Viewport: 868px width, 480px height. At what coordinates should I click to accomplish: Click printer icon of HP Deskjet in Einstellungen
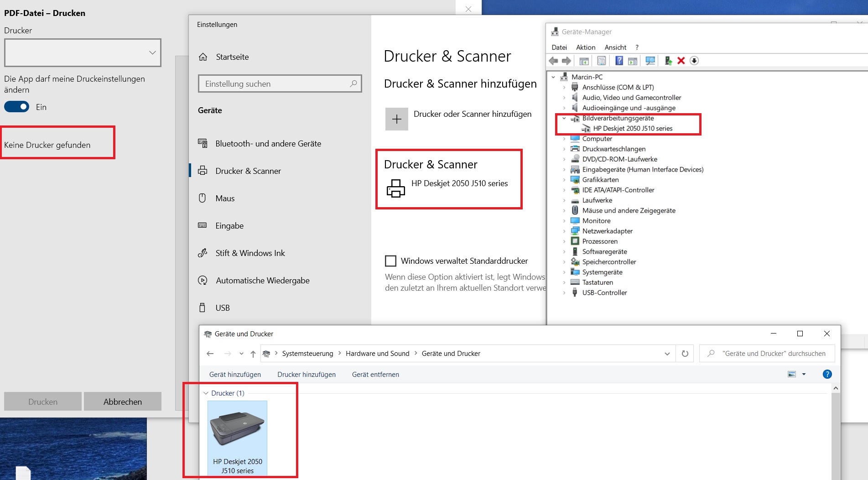[395, 188]
